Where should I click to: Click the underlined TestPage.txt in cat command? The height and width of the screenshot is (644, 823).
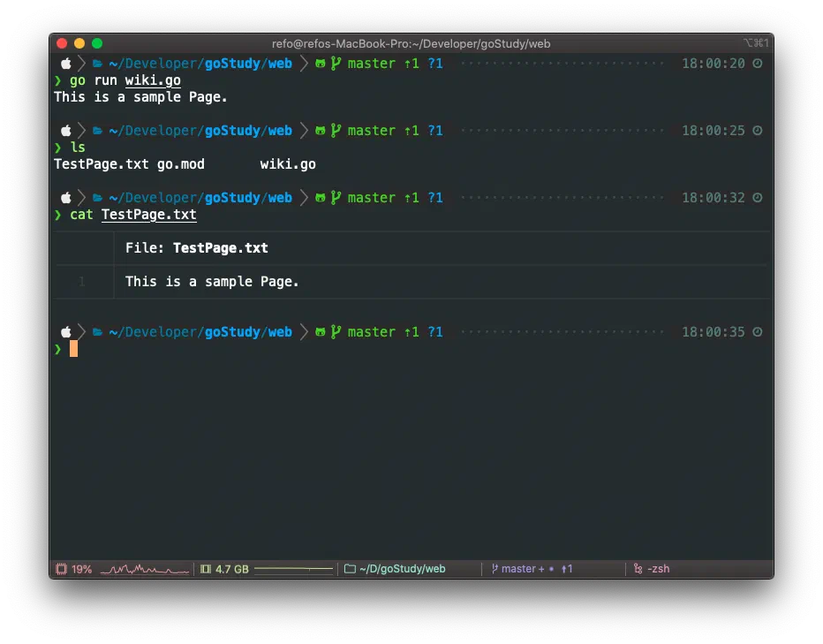click(148, 215)
